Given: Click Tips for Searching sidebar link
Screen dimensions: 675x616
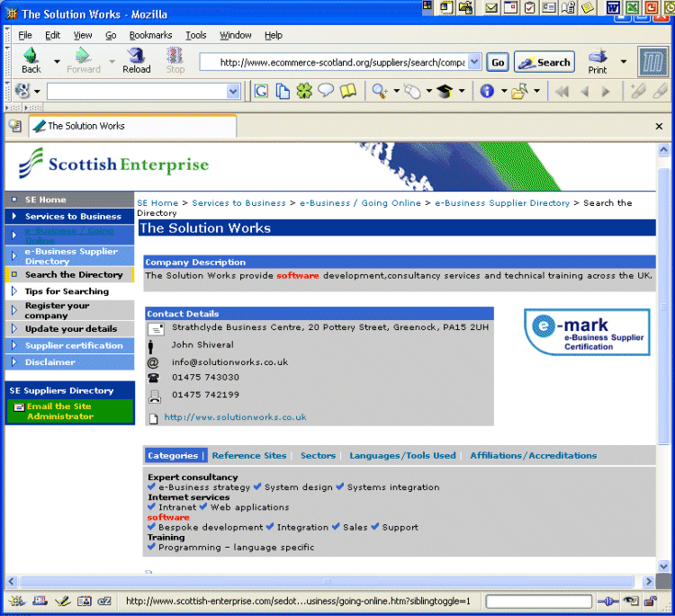Looking at the screenshot, I should (x=67, y=291).
